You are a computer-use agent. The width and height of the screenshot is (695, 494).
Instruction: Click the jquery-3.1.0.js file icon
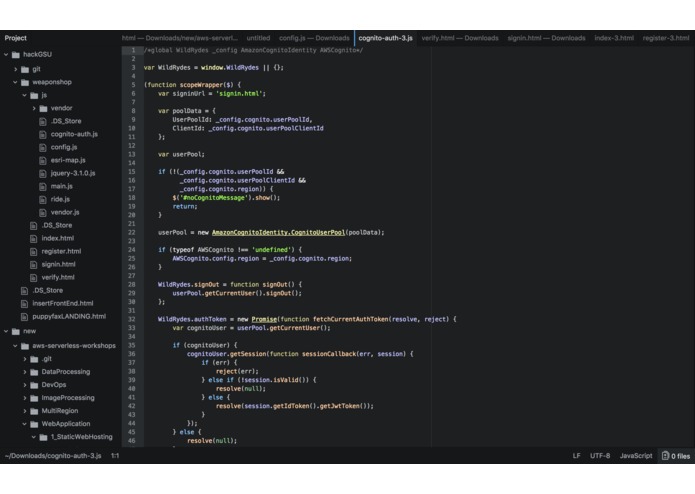pyautogui.click(x=43, y=173)
